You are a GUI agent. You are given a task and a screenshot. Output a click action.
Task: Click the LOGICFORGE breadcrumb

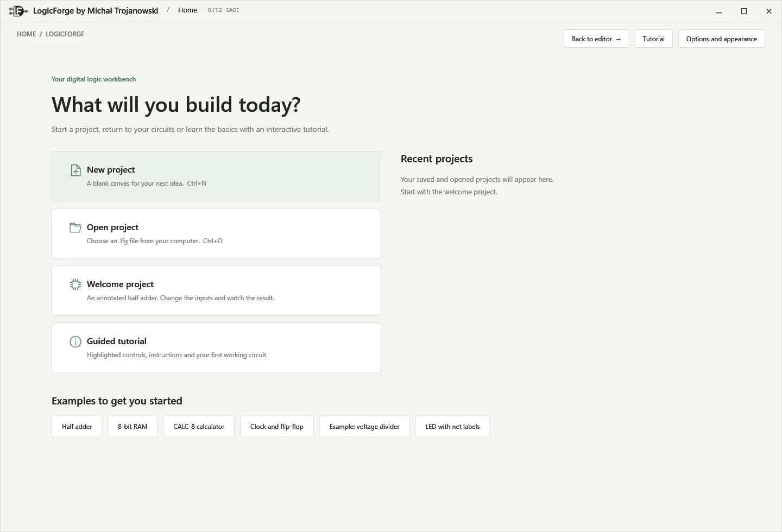tap(65, 34)
